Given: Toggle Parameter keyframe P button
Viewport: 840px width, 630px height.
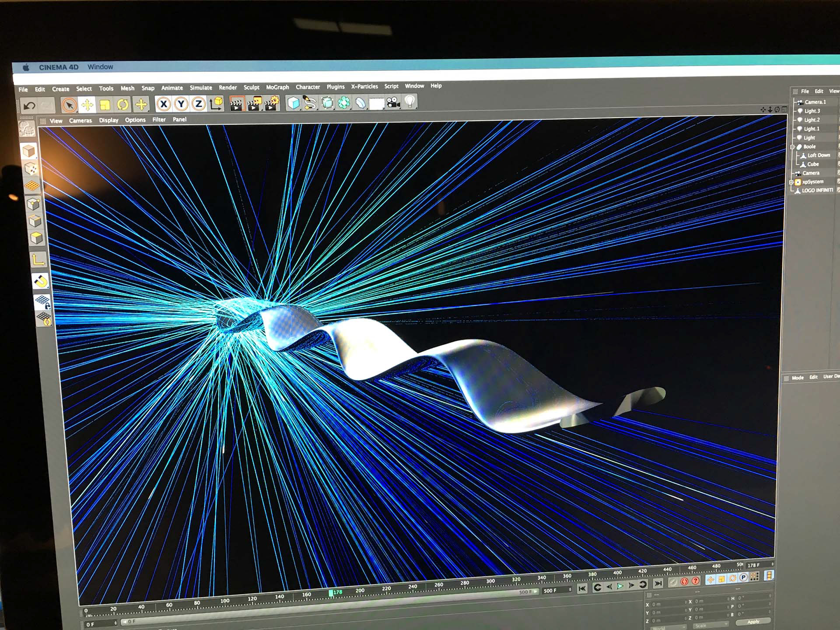Looking at the screenshot, I should [743, 577].
